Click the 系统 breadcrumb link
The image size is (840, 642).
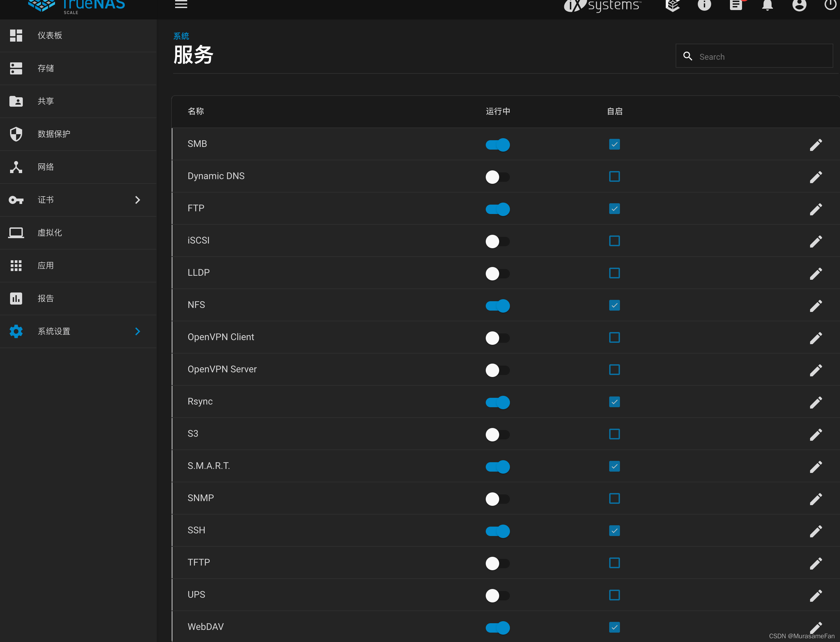(181, 36)
